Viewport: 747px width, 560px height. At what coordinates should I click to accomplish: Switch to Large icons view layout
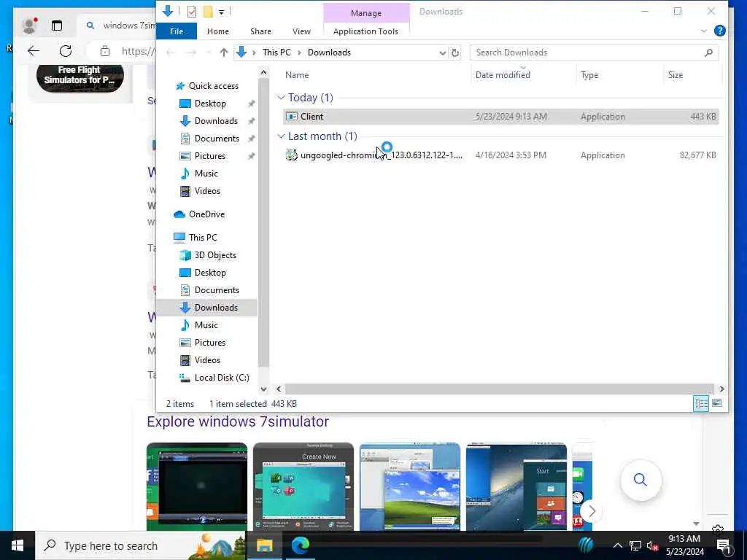pyautogui.click(x=717, y=404)
